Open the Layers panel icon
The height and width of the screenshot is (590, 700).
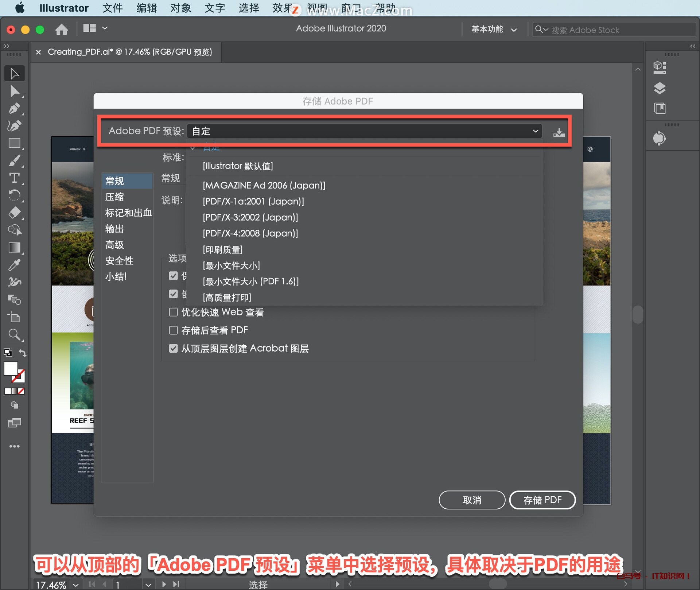coord(660,88)
